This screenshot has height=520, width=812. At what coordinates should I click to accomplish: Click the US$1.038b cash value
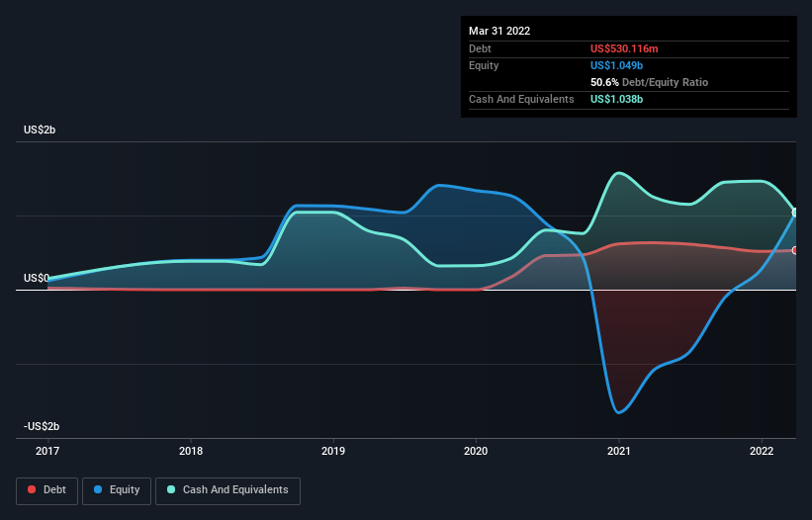pyautogui.click(x=616, y=99)
